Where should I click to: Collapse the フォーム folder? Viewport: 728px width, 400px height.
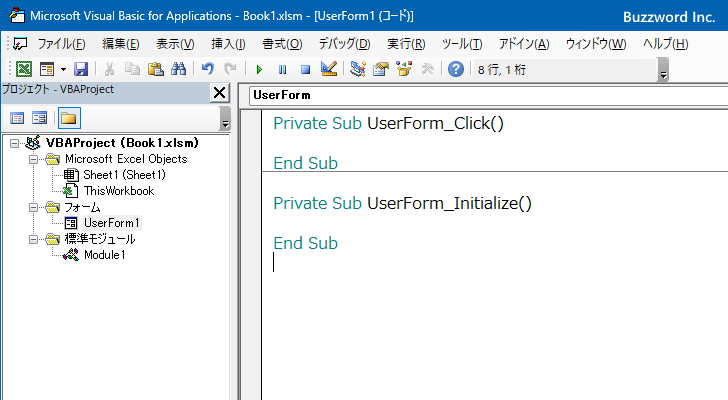point(33,207)
